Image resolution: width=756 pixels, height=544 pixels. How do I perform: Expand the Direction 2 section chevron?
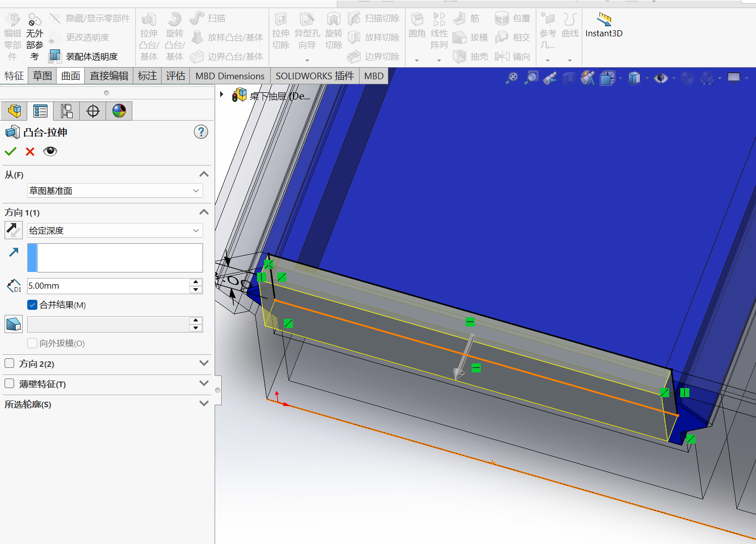pos(204,363)
